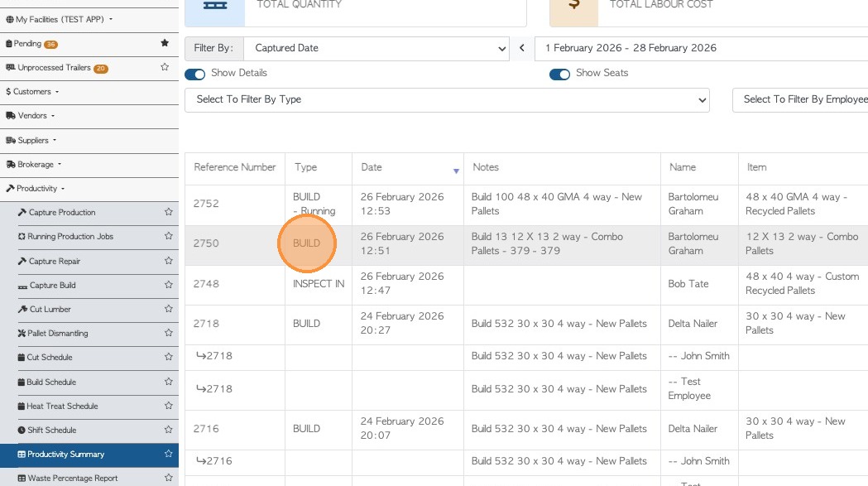The height and width of the screenshot is (486, 868).
Task: Open the Capture Repair page
Action: (x=55, y=262)
